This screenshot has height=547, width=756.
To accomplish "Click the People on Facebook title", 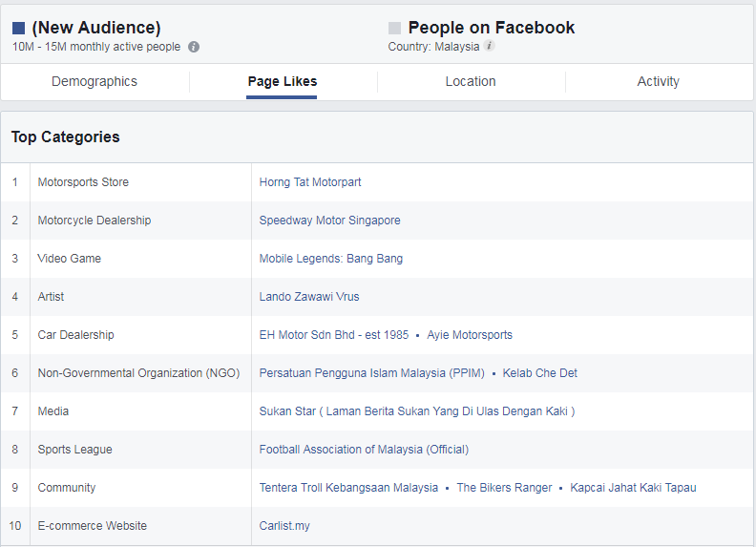I will 492,28.
